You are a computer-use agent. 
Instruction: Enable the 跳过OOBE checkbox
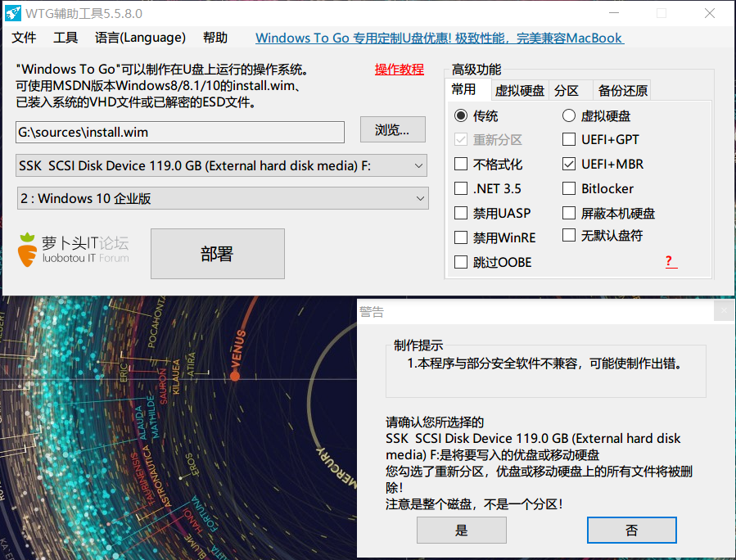click(x=461, y=262)
